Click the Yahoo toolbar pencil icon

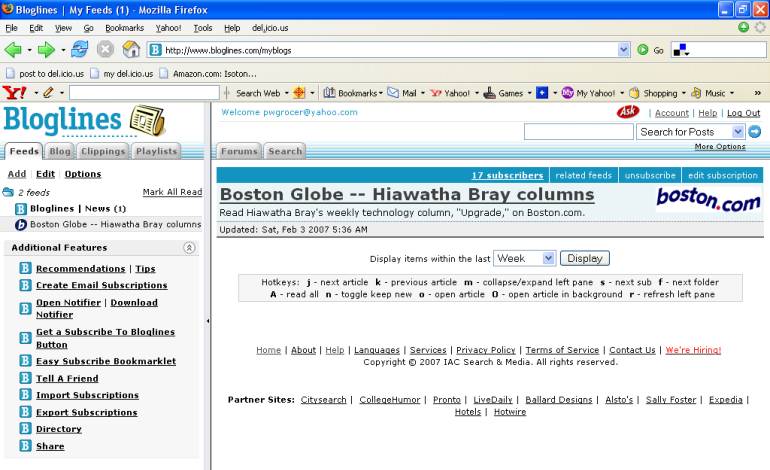pos(48,92)
